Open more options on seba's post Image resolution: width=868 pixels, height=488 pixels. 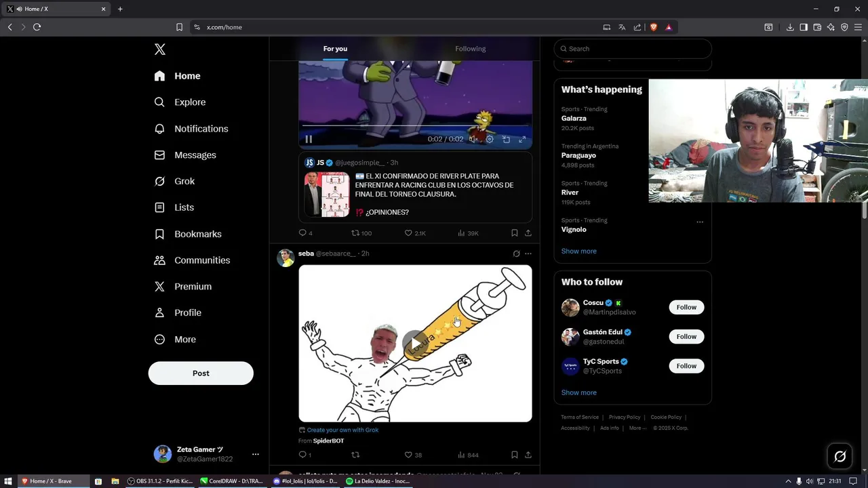(x=528, y=253)
